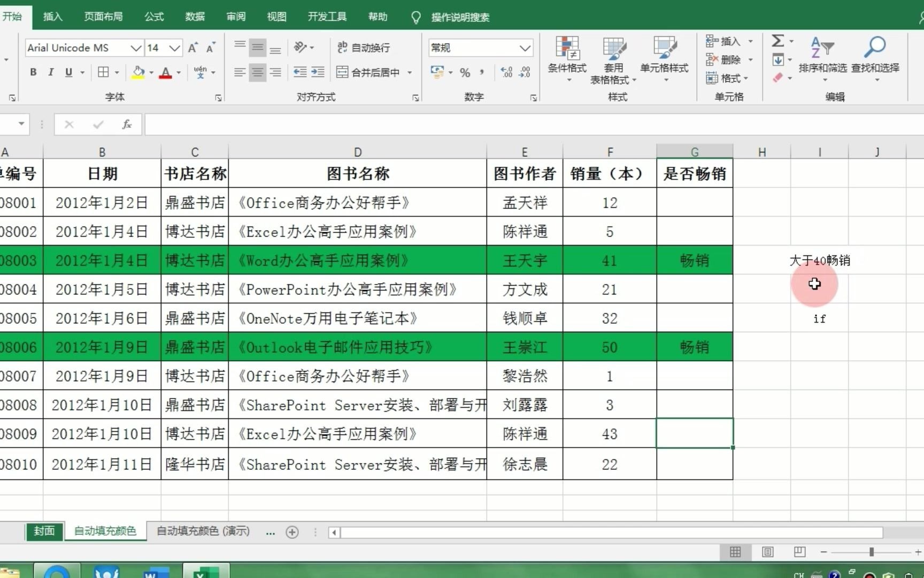Toggle center horizontal alignment

click(258, 72)
